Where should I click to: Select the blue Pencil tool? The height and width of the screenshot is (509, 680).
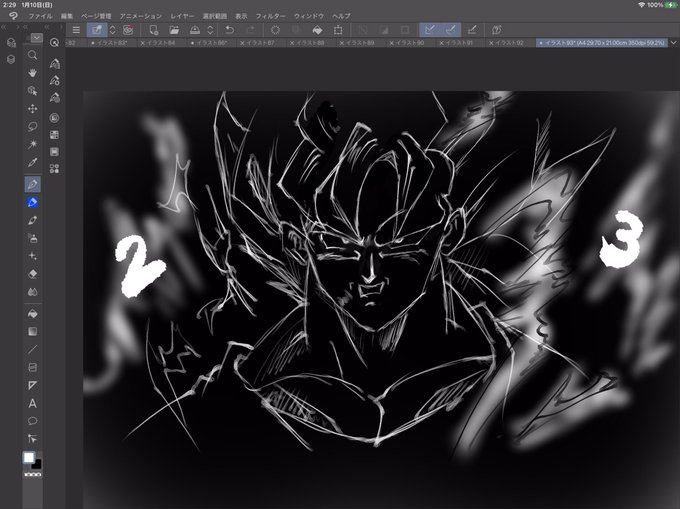[33, 202]
